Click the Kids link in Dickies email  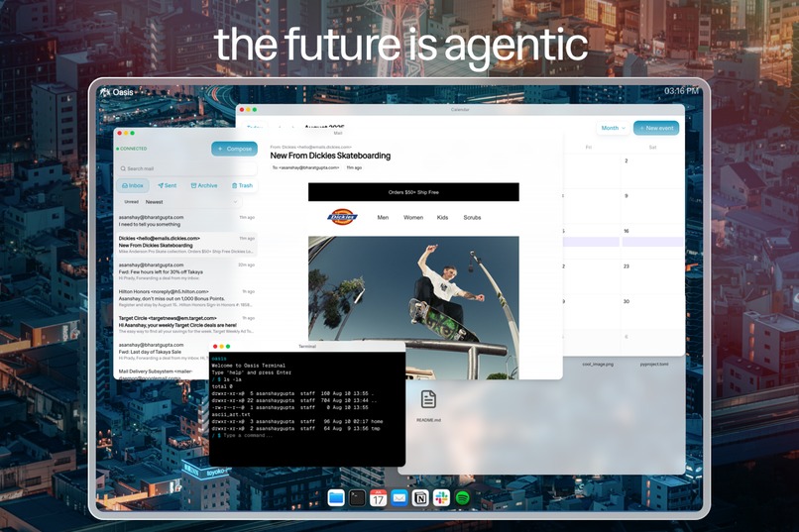(x=442, y=217)
